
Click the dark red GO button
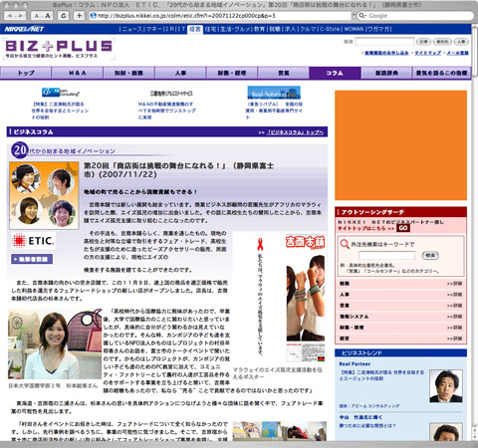click(403, 228)
